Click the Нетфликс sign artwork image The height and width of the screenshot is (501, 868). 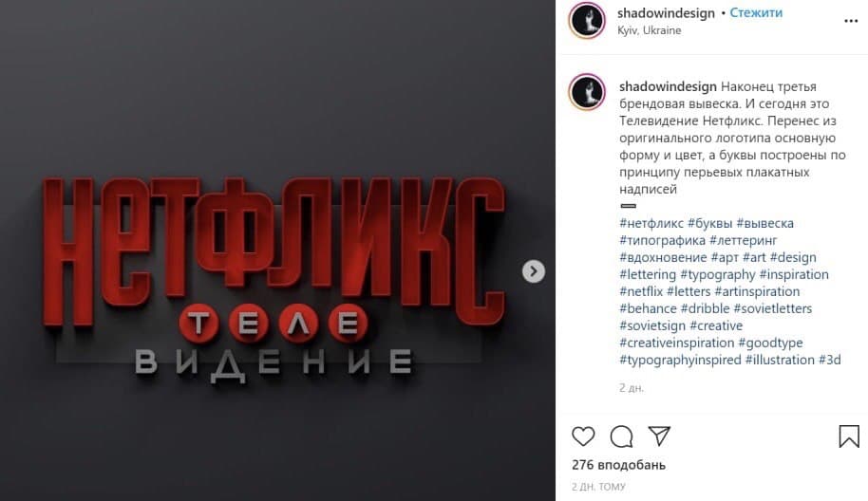click(x=275, y=250)
